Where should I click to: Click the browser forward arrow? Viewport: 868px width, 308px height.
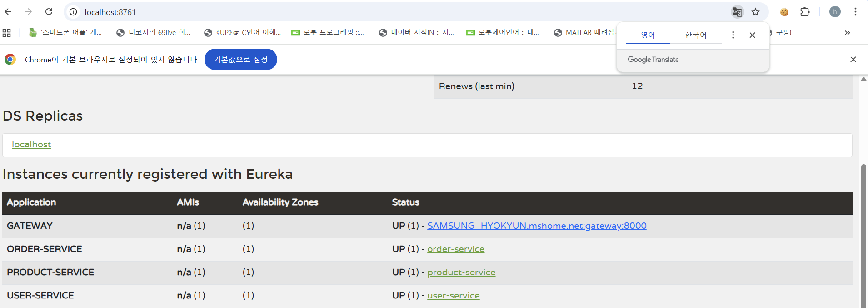[28, 12]
